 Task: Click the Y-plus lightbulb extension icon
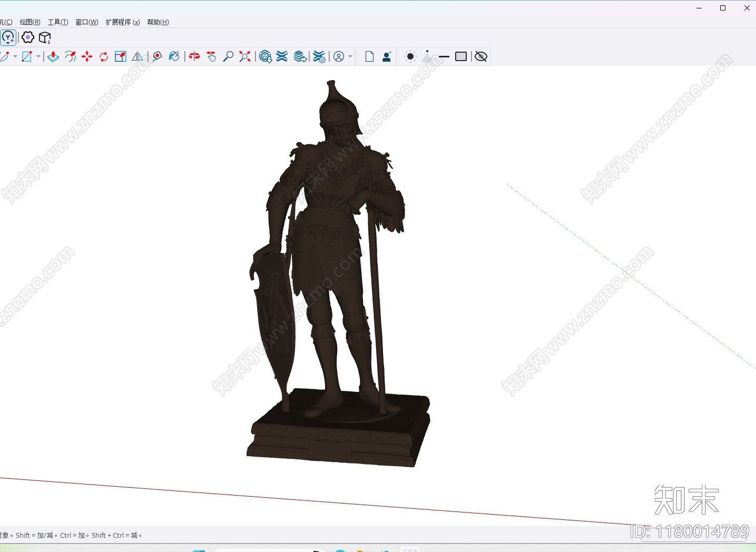8,37
